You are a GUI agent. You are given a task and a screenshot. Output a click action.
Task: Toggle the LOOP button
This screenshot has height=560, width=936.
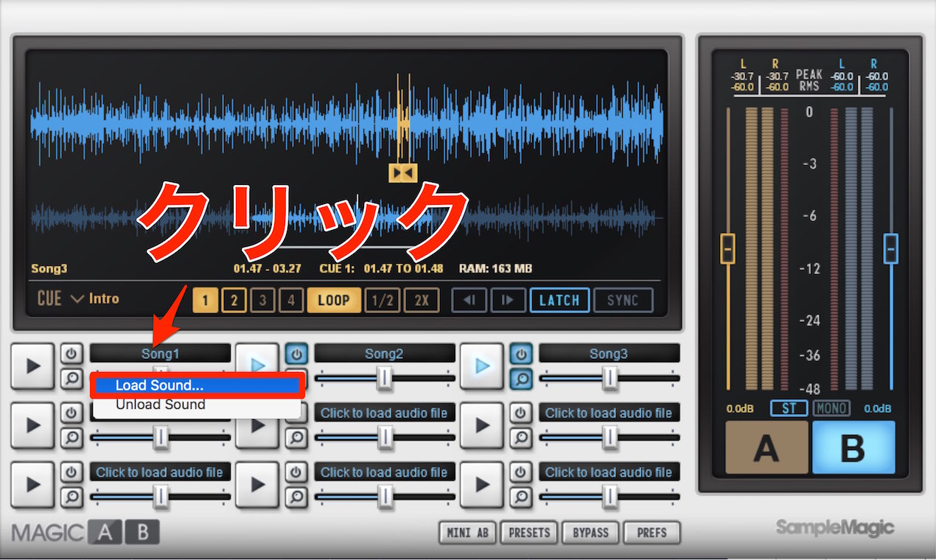pos(334,301)
